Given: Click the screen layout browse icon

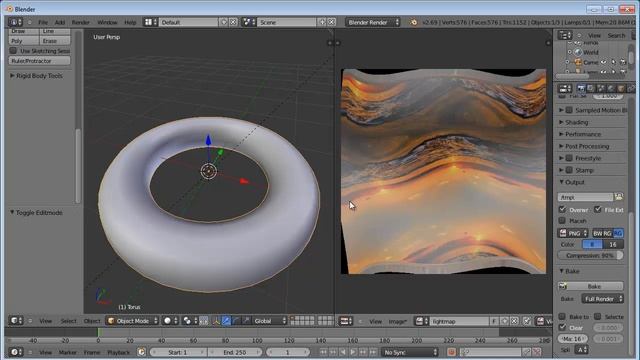Looking at the screenshot, I should tap(150, 22).
